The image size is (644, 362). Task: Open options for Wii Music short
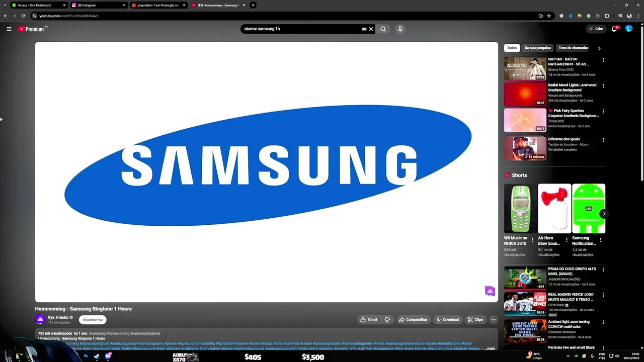click(532, 240)
